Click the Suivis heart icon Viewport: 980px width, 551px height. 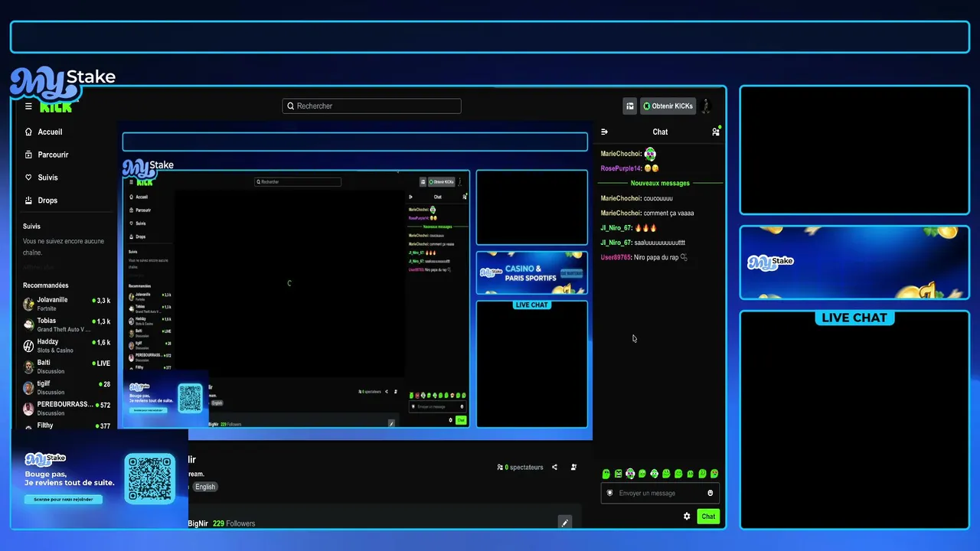click(x=28, y=178)
